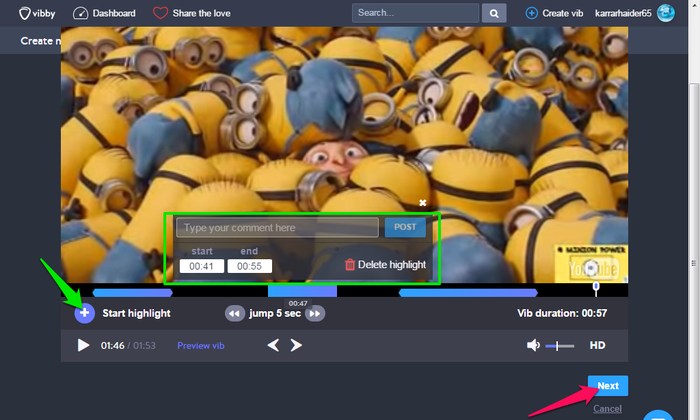Click Preview vib link
The width and height of the screenshot is (700, 420).
(x=200, y=345)
